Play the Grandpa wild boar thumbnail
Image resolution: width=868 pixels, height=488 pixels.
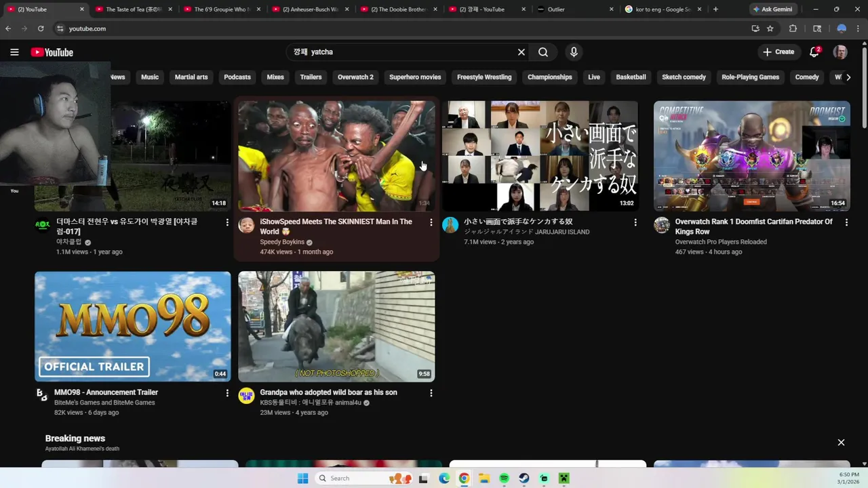(x=336, y=327)
